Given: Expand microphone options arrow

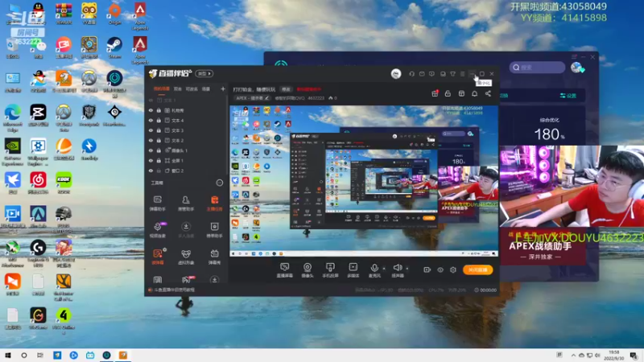Looking at the screenshot, I should [x=384, y=269].
